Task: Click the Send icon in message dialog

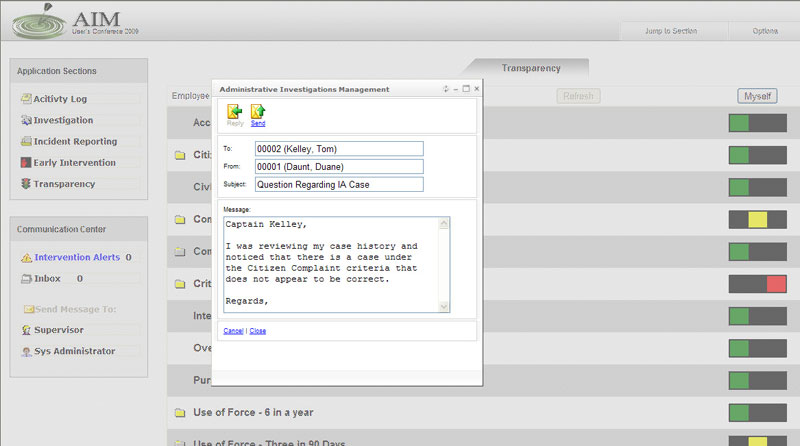Action: 258,112
